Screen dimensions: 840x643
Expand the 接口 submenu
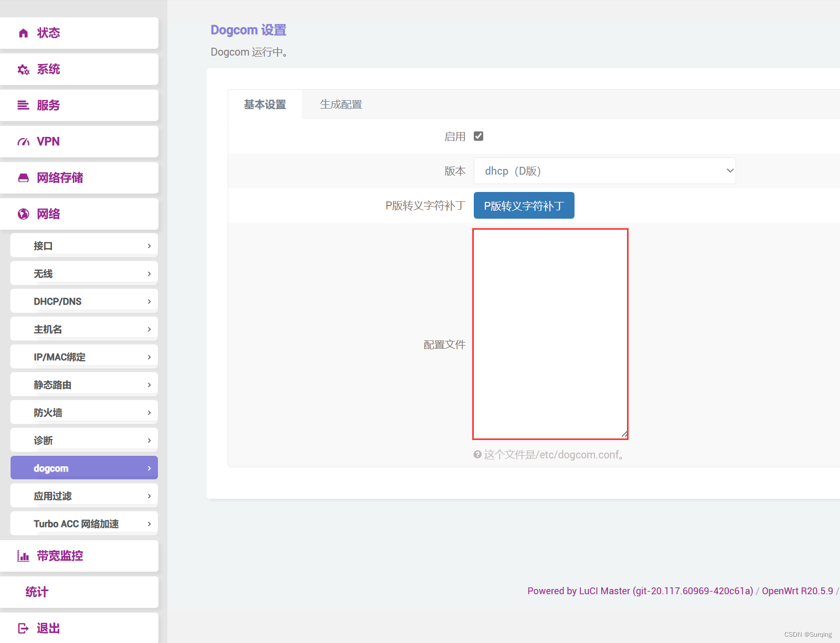click(150, 245)
